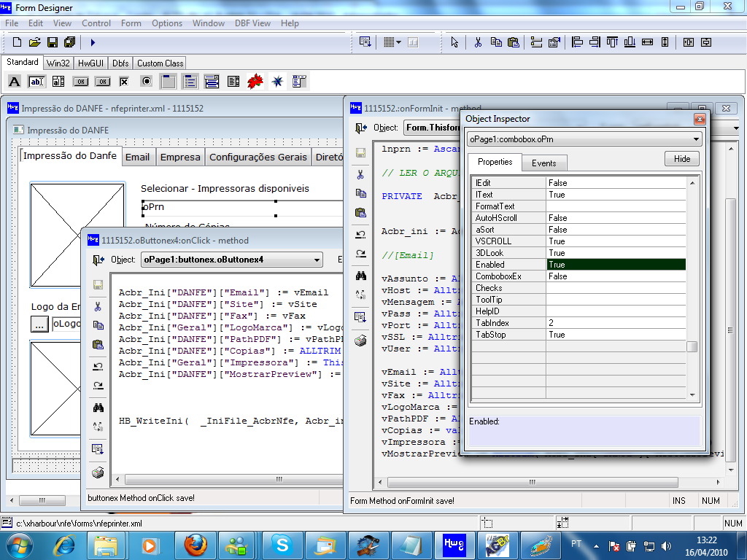Click the binoculars Find icon in onClick editor
Image resolution: width=747 pixels, height=560 pixels.
(x=97, y=408)
